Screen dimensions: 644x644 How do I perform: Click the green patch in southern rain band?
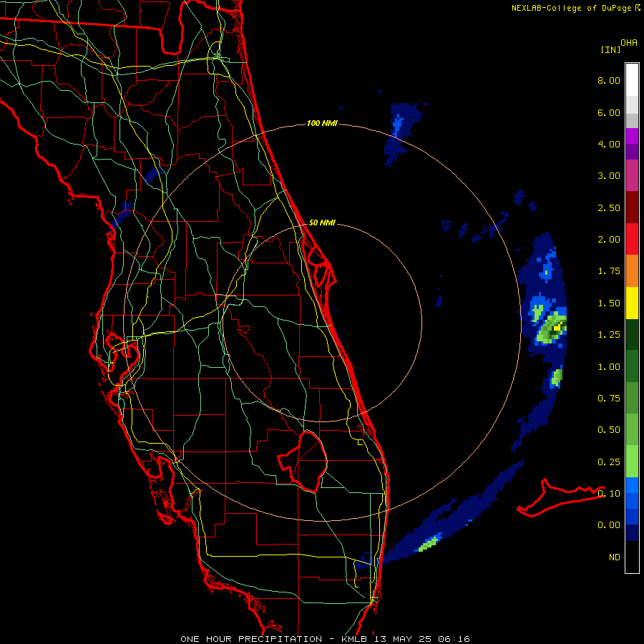click(428, 544)
